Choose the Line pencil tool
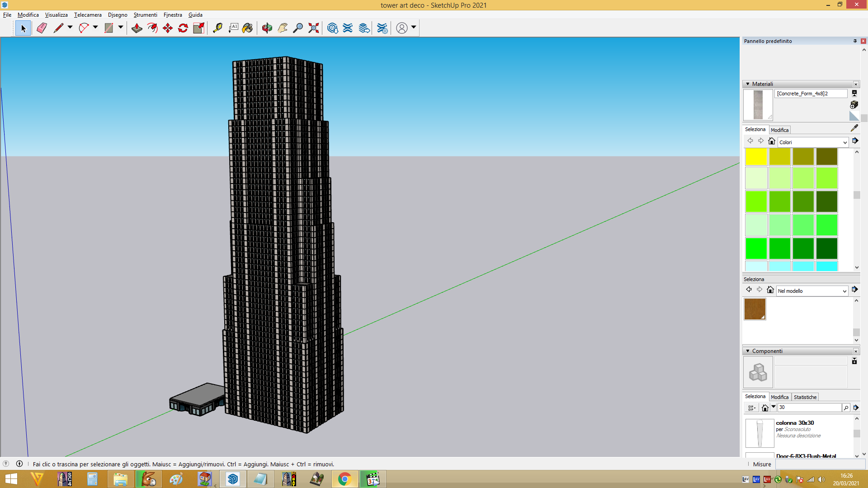The width and height of the screenshot is (868, 488). 58,28
